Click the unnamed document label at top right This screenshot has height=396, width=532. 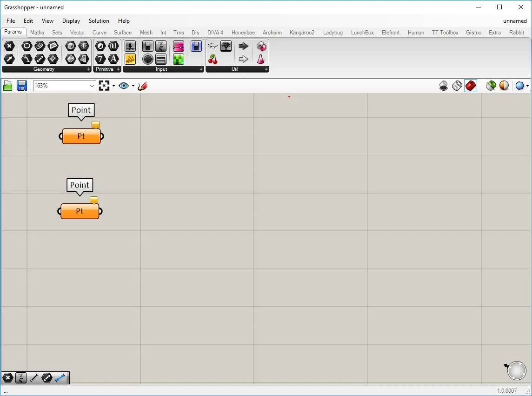tap(515, 21)
